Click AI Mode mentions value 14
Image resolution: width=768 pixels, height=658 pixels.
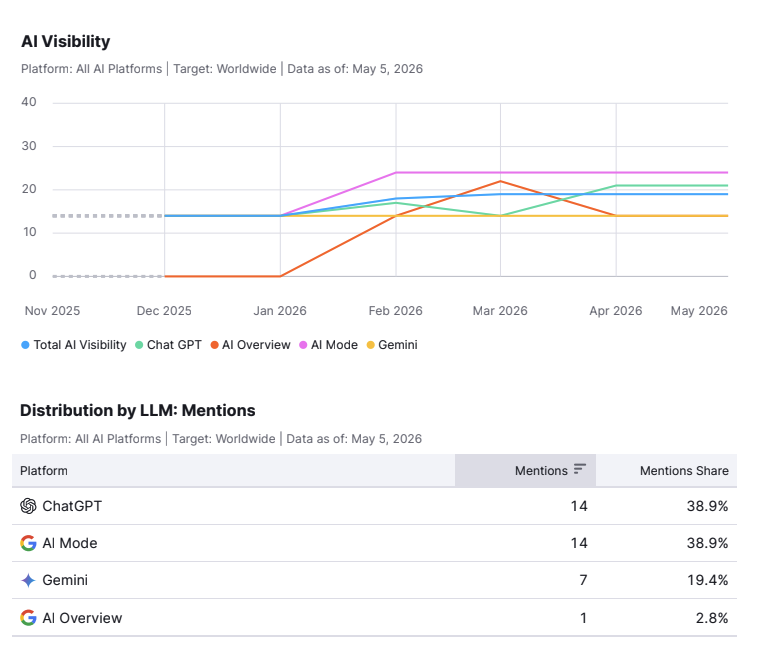click(578, 543)
